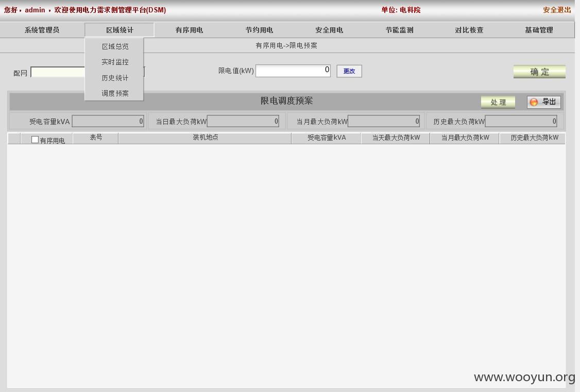This screenshot has height=392, width=580.
Task: Click the 当月最大负荷kW column header
Action: 465,138
